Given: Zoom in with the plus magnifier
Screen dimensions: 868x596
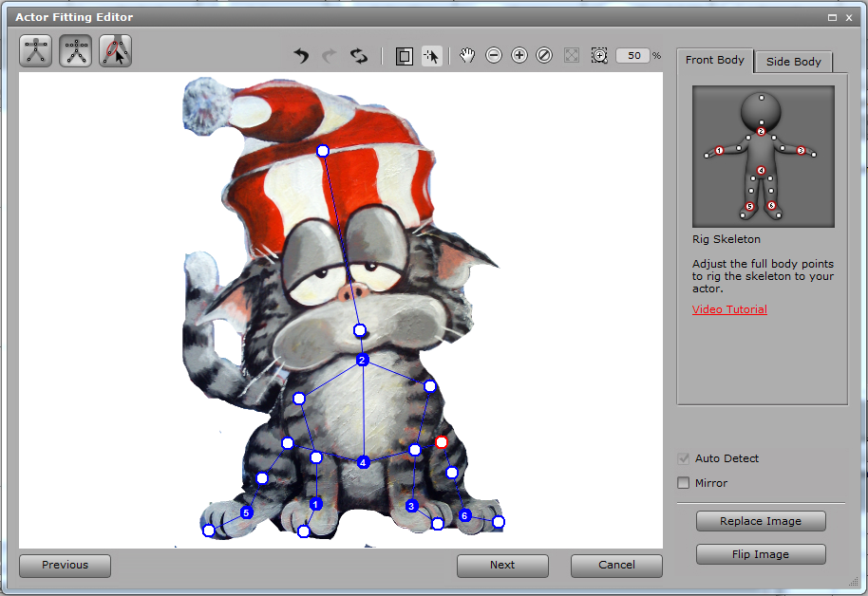Looking at the screenshot, I should (519, 55).
